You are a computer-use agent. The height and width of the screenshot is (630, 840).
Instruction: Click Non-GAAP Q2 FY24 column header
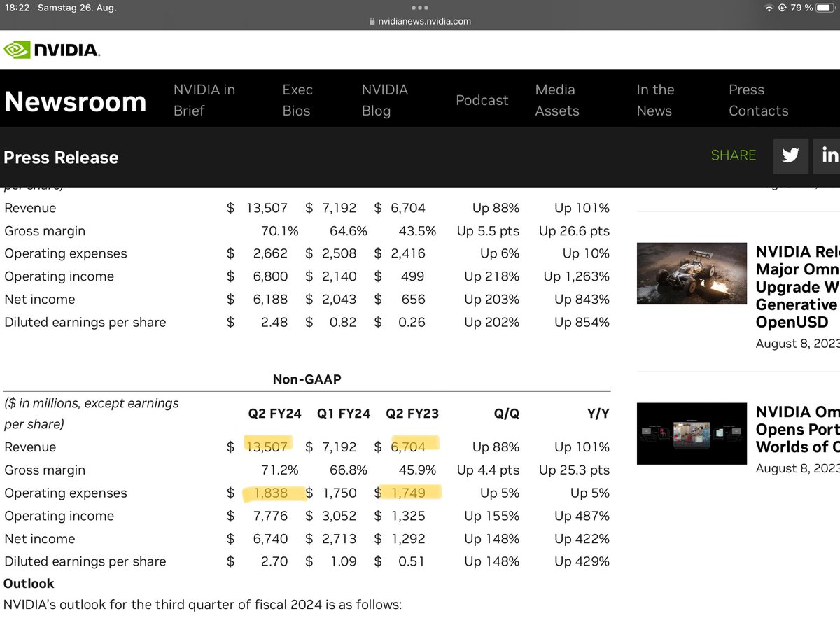274,414
